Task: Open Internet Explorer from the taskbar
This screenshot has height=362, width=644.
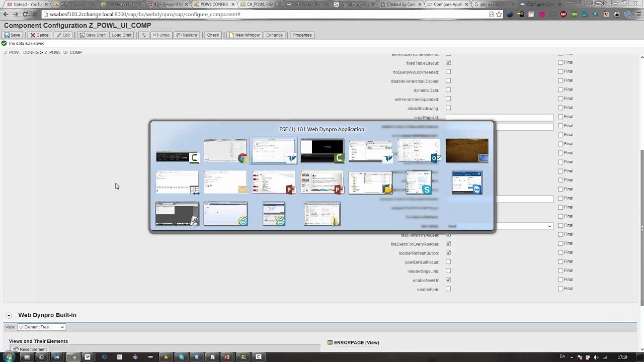Action: [x=42, y=357]
